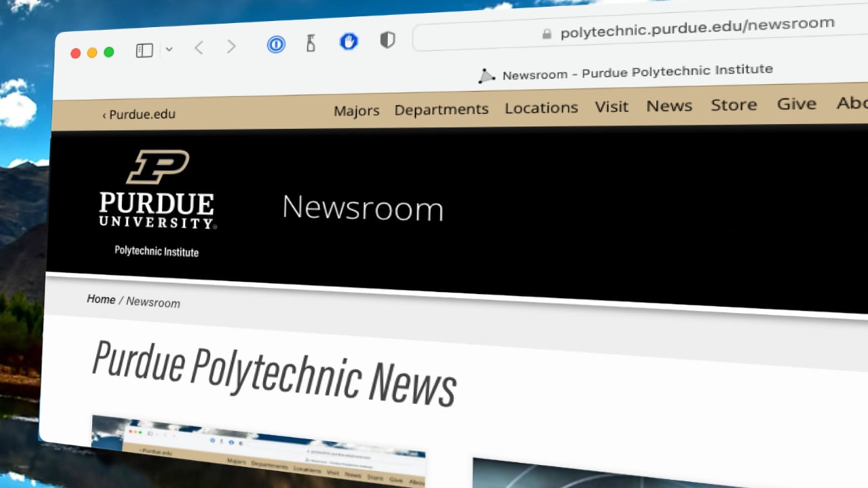Click the lock icon in address bar

(547, 34)
